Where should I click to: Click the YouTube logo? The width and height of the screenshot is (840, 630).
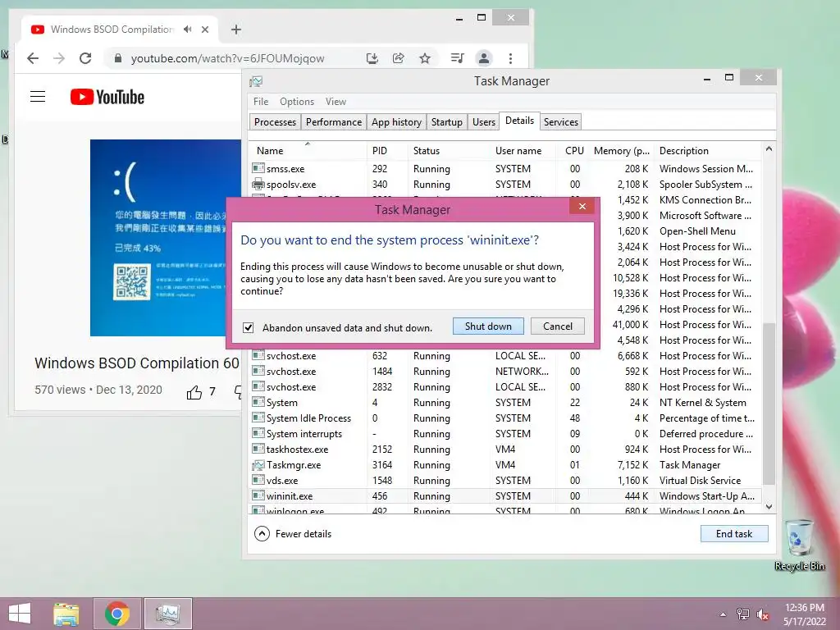[x=107, y=97]
